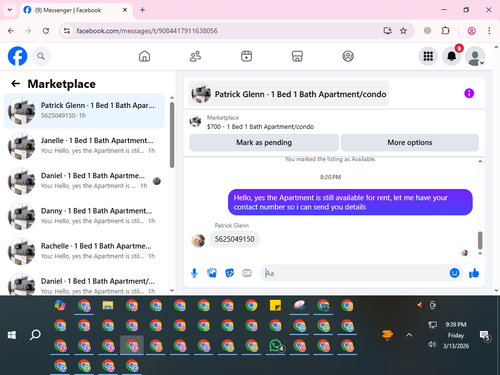
Task: Click the 5625049150 message bubble
Action: [234, 239]
